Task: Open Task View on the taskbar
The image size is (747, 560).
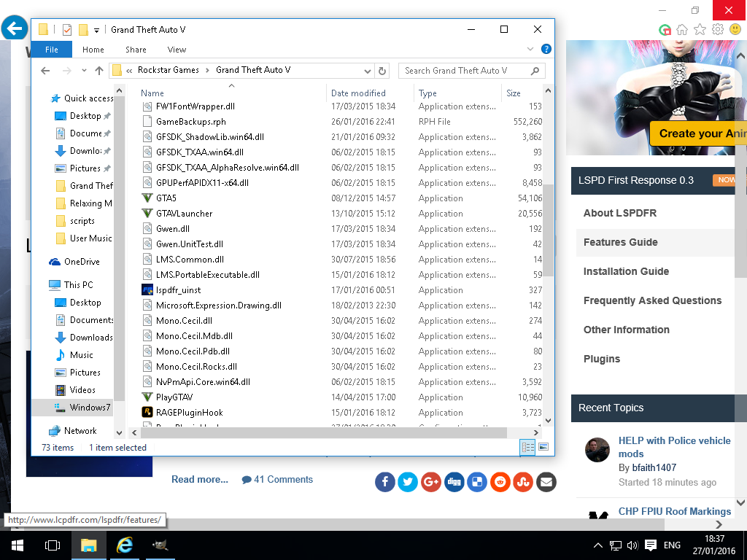Action: (x=53, y=545)
